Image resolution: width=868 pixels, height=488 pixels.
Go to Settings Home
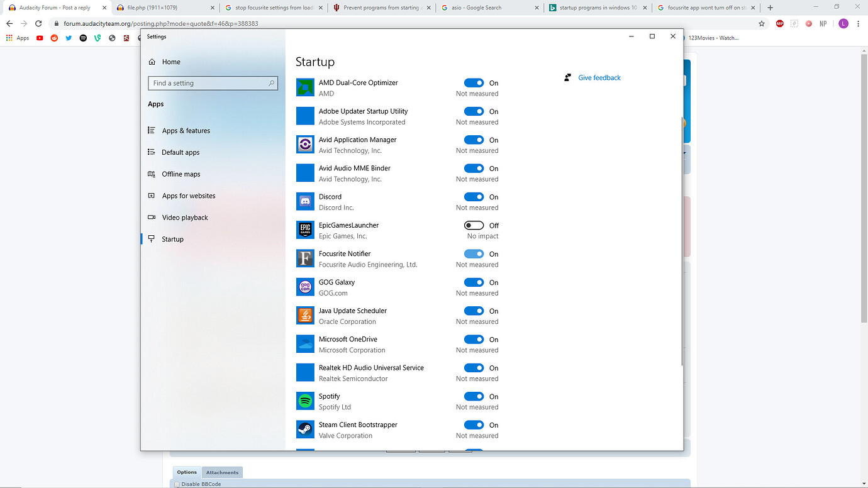(x=170, y=62)
